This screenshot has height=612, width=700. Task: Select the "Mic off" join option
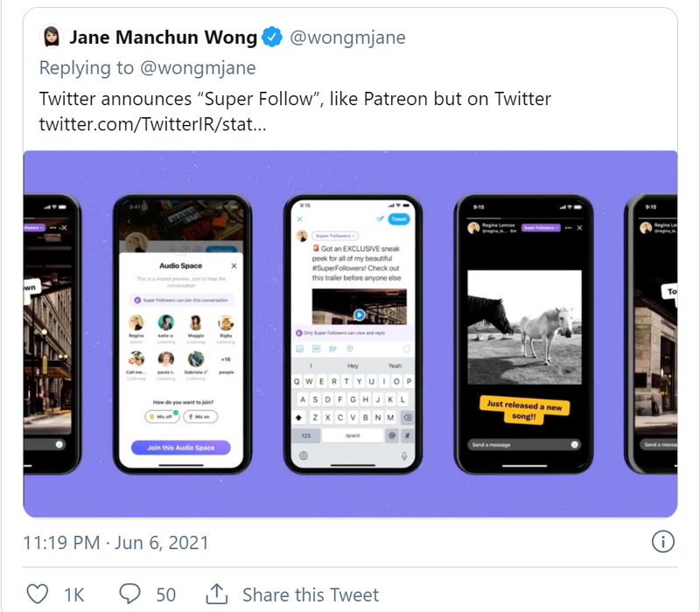(x=163, y=416)
